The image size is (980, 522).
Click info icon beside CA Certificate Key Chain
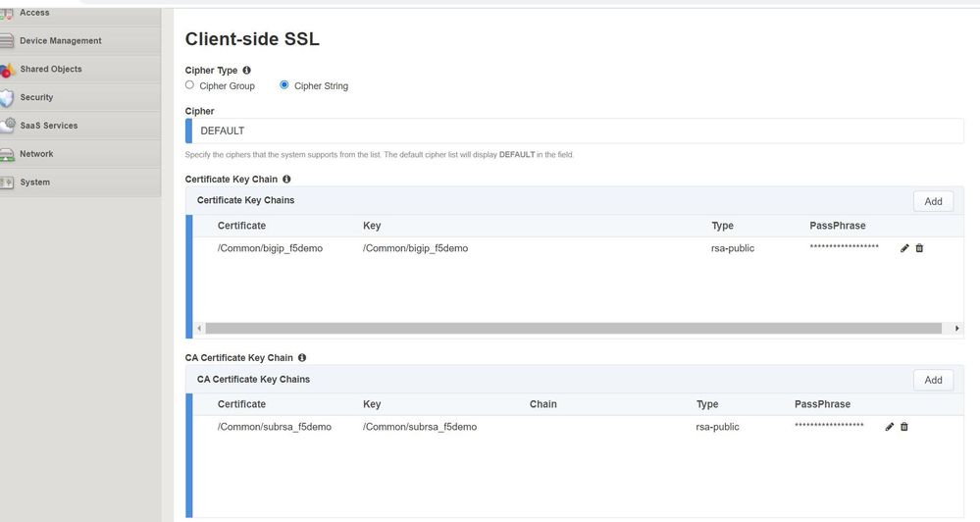(302, 358)
